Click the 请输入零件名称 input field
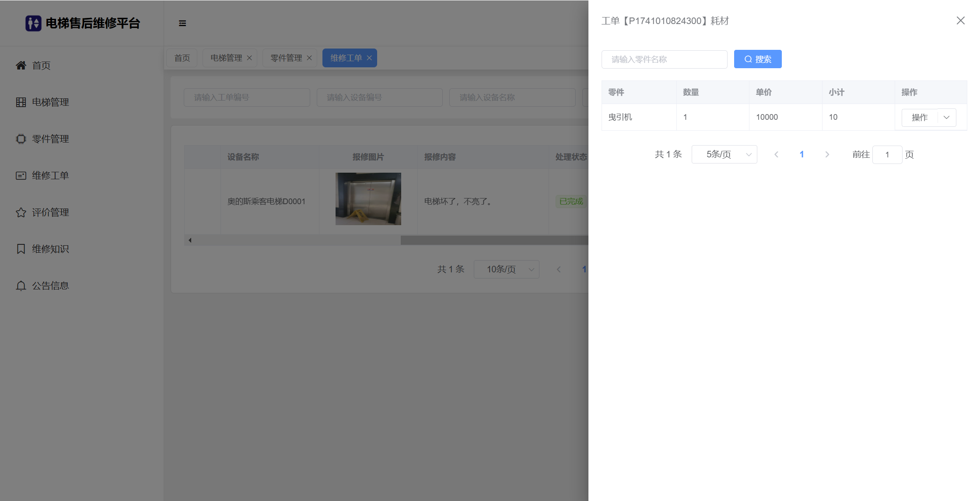This screenshot has height=501, width=980. (x=664, y=59)
